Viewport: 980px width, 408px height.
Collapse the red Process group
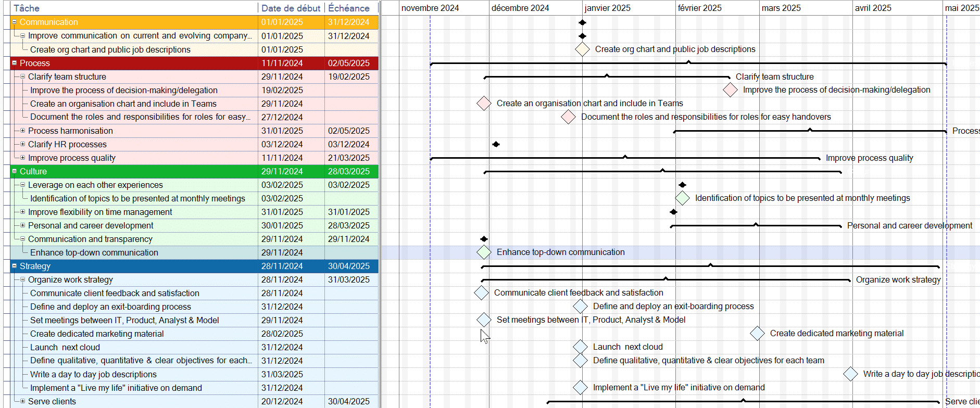[x=15, y=63]
